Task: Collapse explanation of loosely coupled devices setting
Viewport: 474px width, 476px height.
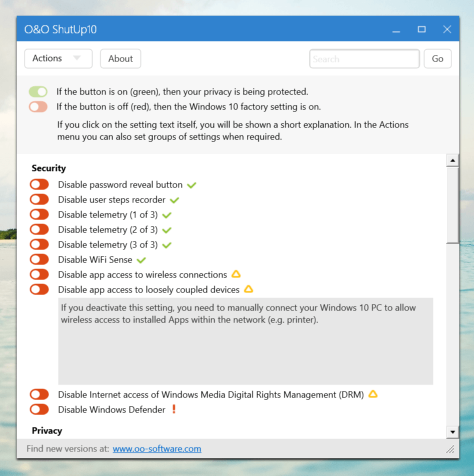Action: [149, 289]
